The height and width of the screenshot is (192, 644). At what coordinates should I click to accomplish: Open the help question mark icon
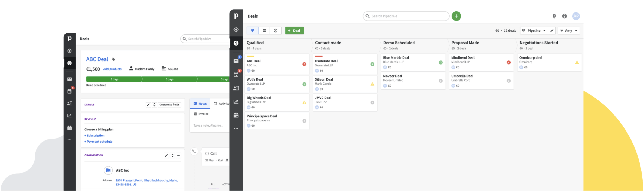click(564, 16)
